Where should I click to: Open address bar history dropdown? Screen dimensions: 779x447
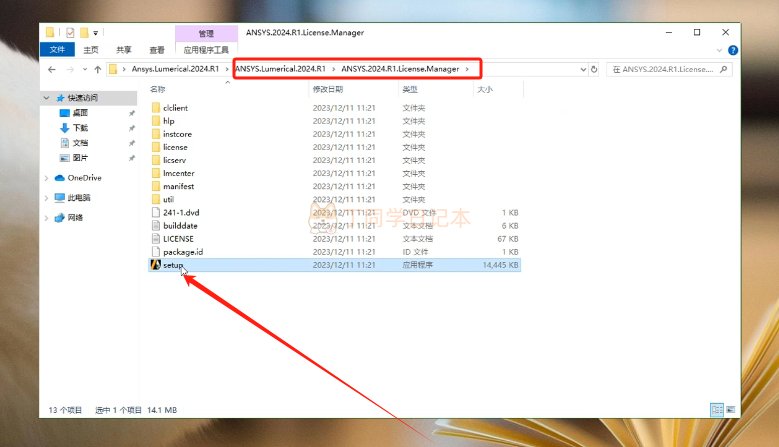[x=583, y=70]
